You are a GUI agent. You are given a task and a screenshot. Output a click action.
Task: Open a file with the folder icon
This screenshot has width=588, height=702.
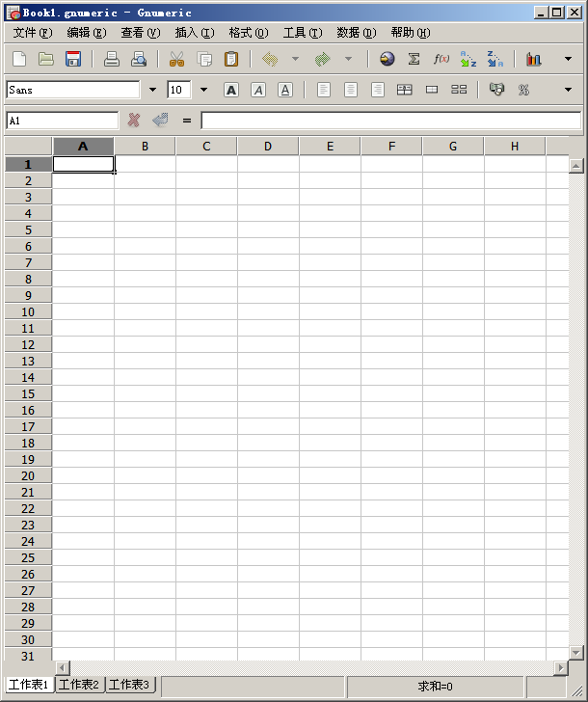pos(46,59)
